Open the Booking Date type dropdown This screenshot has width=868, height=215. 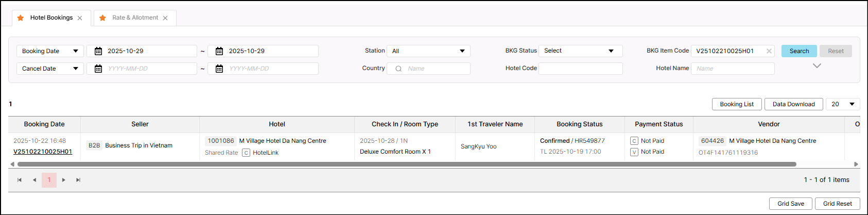click(50, 51)
